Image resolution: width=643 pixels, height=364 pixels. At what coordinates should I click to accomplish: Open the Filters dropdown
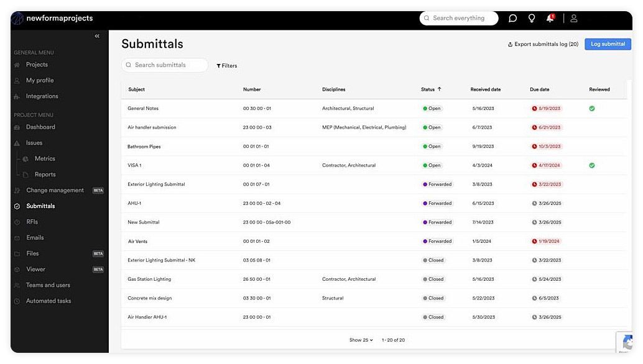tap(226, 65)
